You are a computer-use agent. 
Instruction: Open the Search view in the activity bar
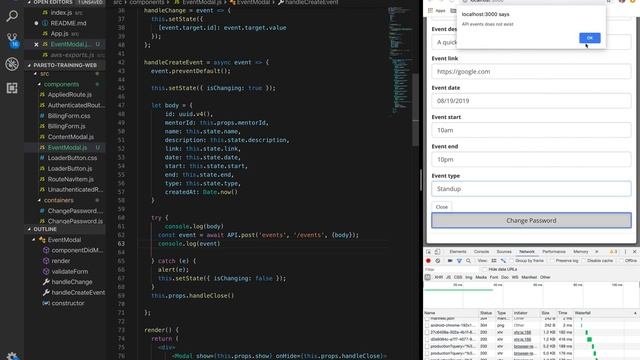pyautogui.click(x=12, y=16)
